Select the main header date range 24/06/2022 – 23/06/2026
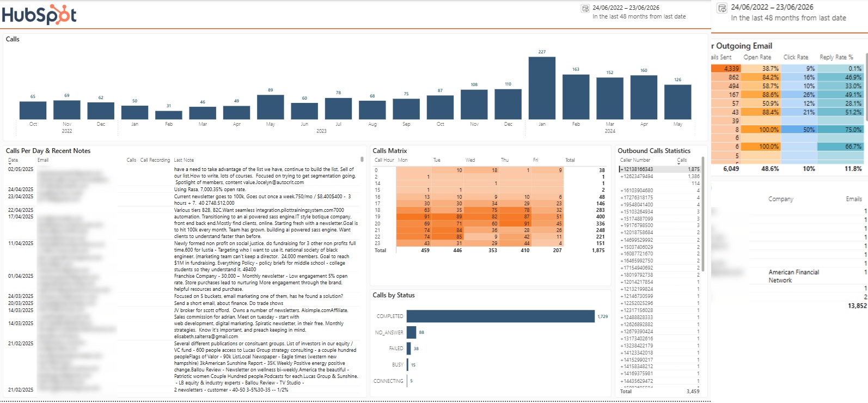Screen dimensions: 868x403 point(626,8)
